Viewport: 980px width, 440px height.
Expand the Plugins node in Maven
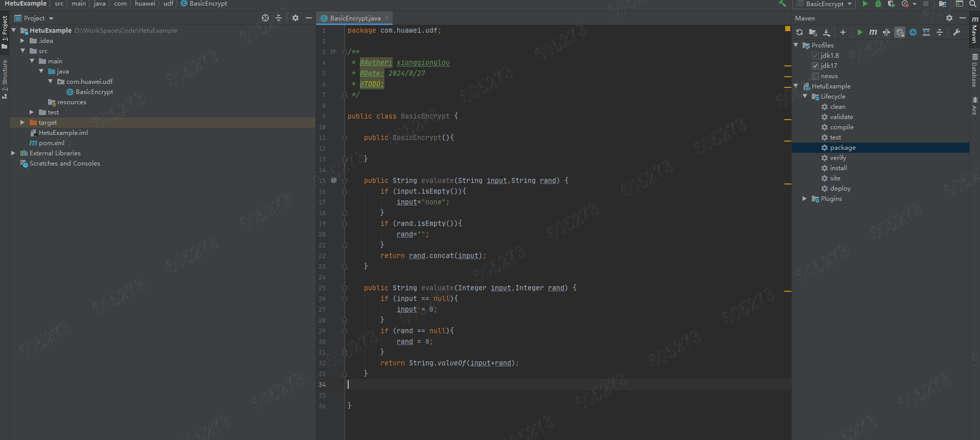point(805,199)
